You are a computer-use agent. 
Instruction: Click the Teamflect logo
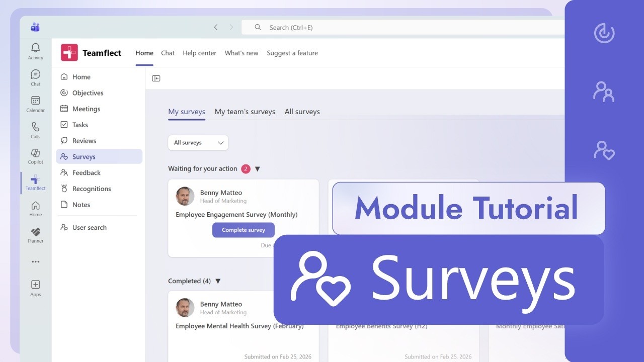tap(69, 52)
